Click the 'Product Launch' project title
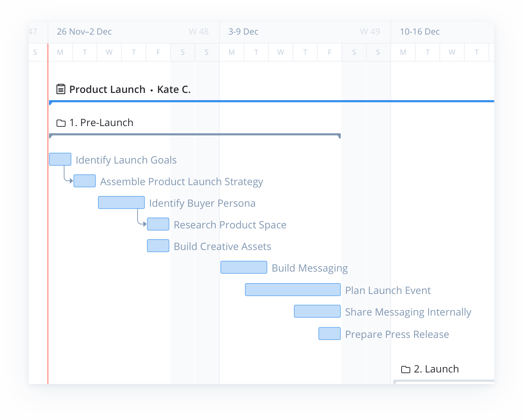 coord(107,89)
